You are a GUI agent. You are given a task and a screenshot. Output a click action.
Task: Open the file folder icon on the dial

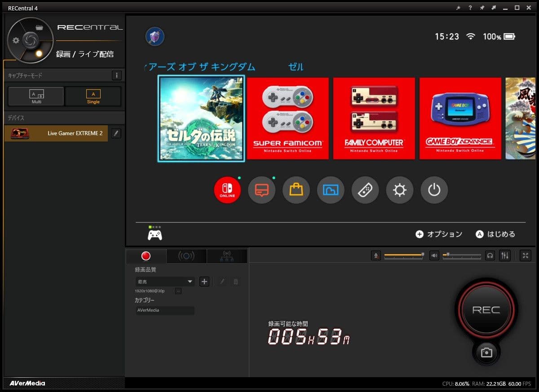click(x=39, y=27)
